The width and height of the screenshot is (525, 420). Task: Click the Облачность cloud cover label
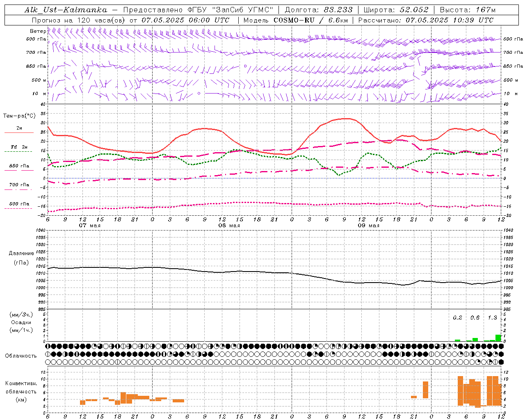tap(21, 356)
